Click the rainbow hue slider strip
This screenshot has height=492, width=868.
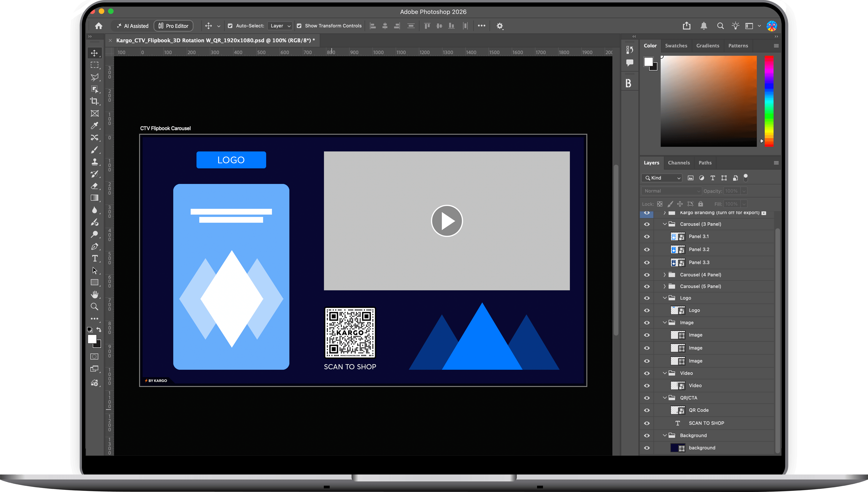coord(769,101)
